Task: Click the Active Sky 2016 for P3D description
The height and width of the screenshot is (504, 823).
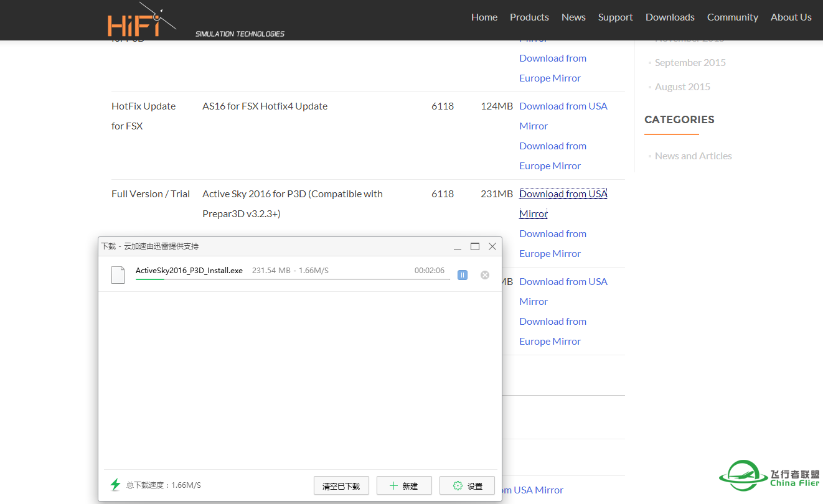Action: (x=293, y=203)
